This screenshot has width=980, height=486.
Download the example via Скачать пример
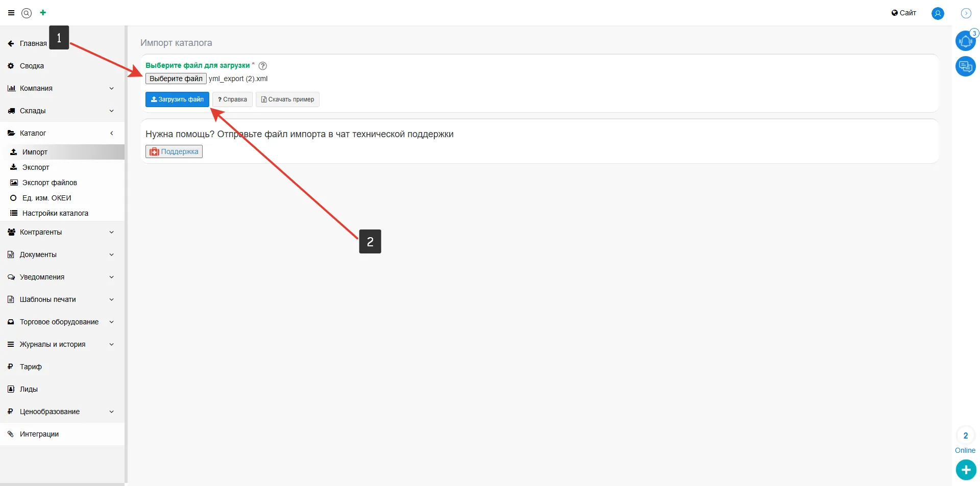point(287,99)
